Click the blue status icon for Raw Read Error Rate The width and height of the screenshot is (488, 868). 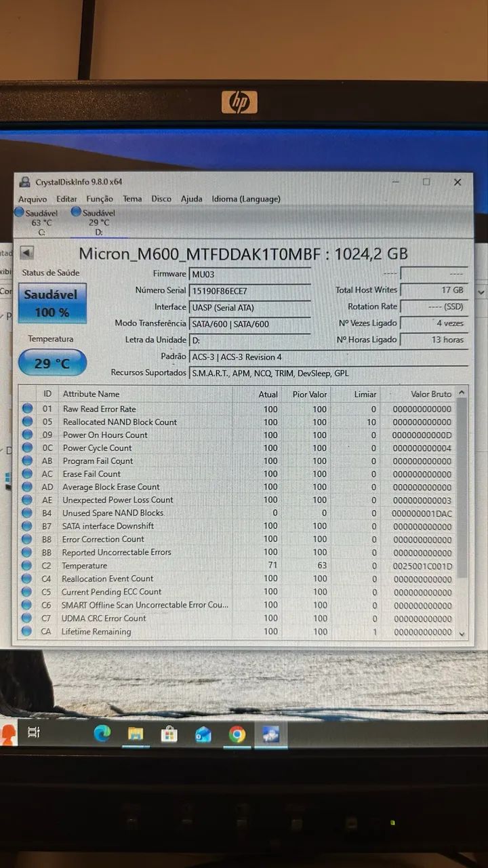(x=27, y=409)
